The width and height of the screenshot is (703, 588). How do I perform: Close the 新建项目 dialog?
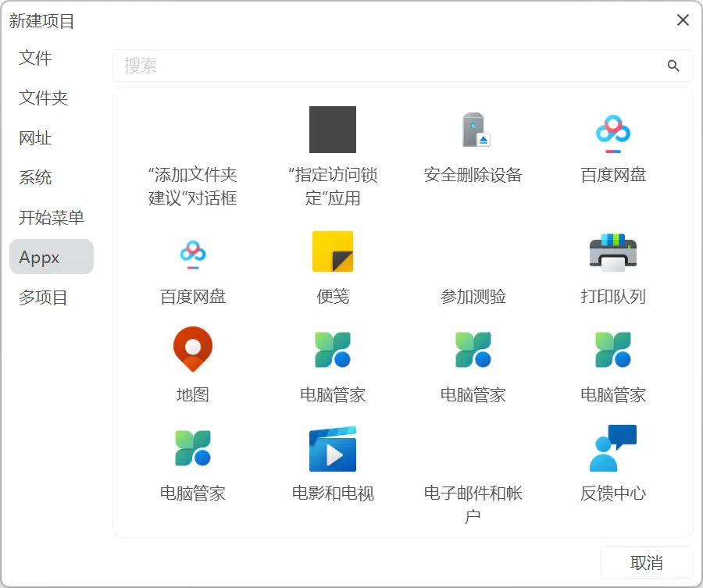click(x=683, y=20)
